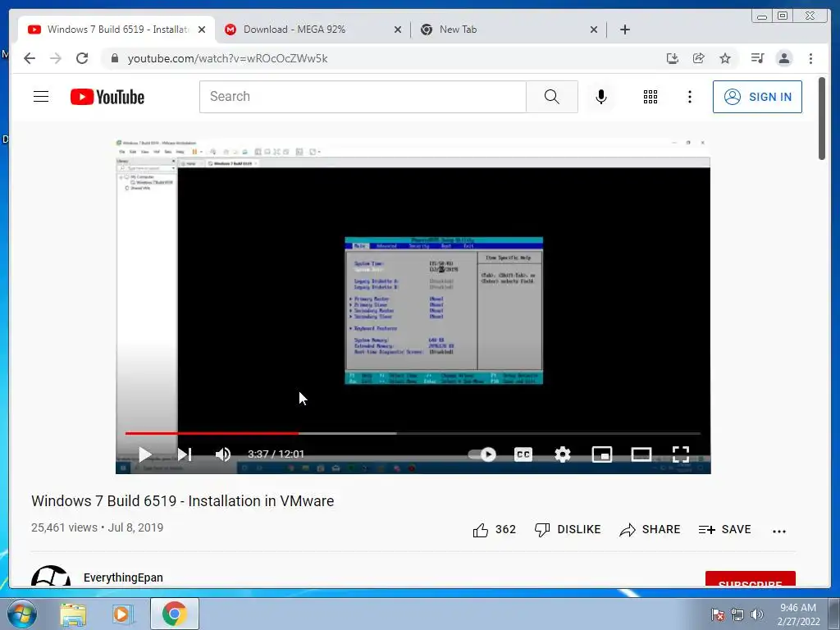This screenshot has height=630, width=840.
Task: Play the video
Action: point(144,454)
